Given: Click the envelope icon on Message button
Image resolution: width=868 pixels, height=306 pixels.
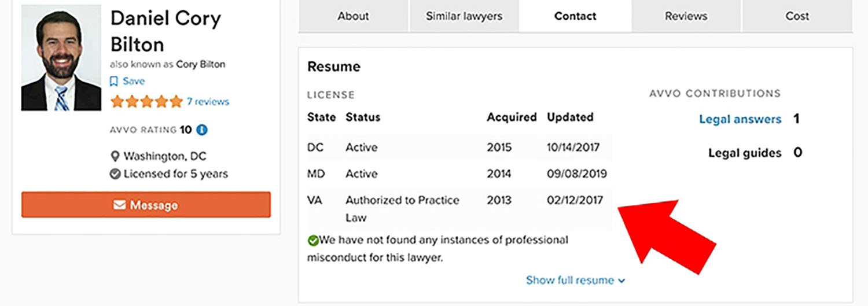Looking at the screenshot, I should [120, 205].
